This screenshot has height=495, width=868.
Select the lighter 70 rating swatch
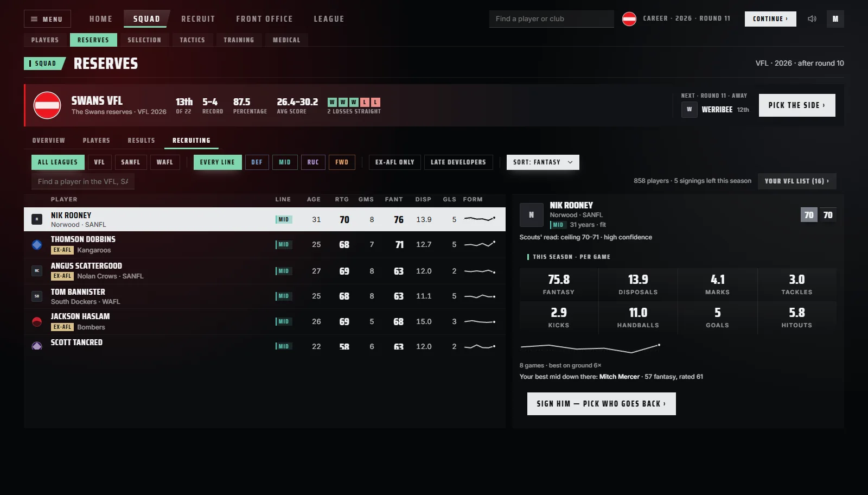pos(809,215)
